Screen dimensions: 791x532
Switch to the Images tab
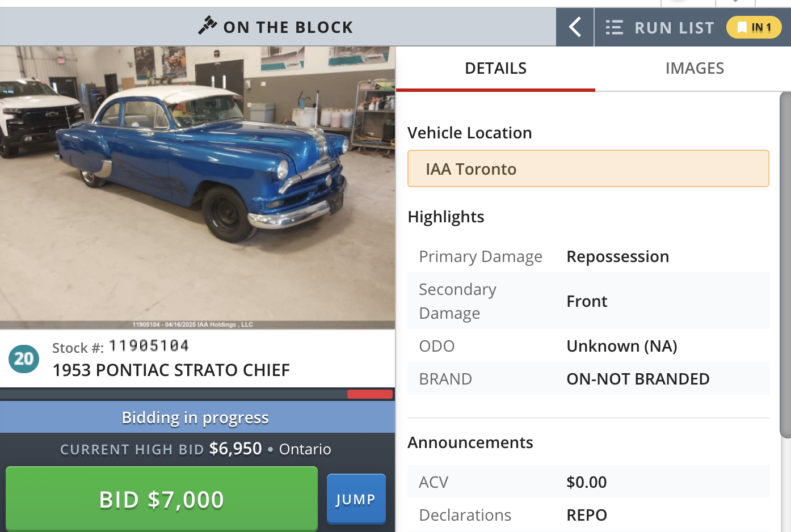694,69
